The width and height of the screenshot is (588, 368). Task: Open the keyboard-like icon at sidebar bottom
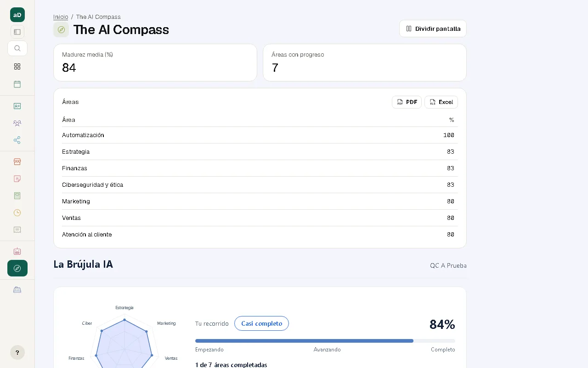pyautogui.click(x=17, y=290)
